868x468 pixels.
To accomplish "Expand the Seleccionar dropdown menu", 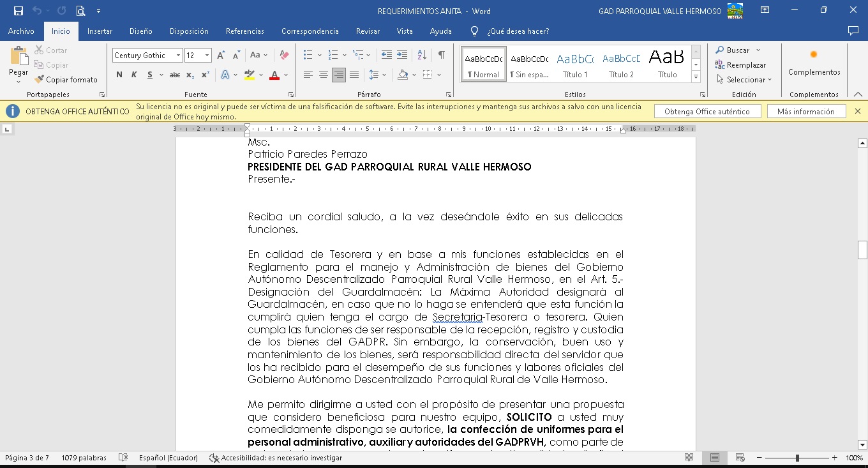I will coord(745,80).
